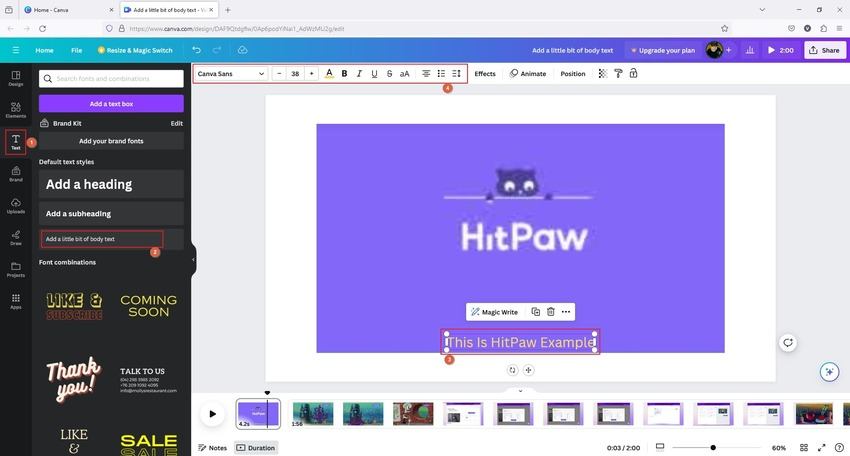850x456 pixels.
Task: Click the hamburger menu icon
Action: (x=16, y=50)
